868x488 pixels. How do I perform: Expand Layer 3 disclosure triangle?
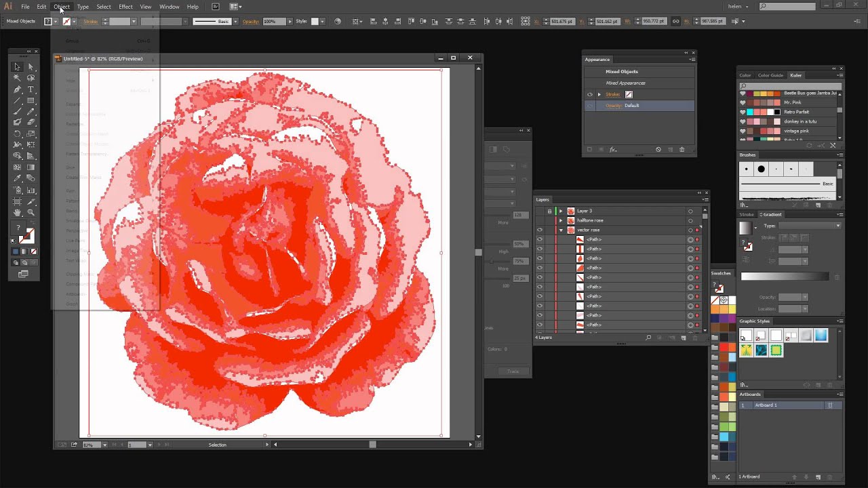[561, 211]
